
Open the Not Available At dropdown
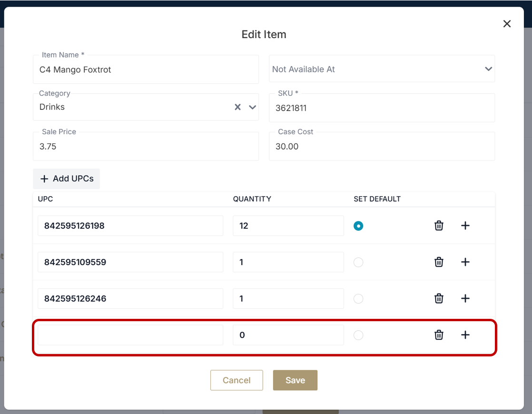coord(382,69)
